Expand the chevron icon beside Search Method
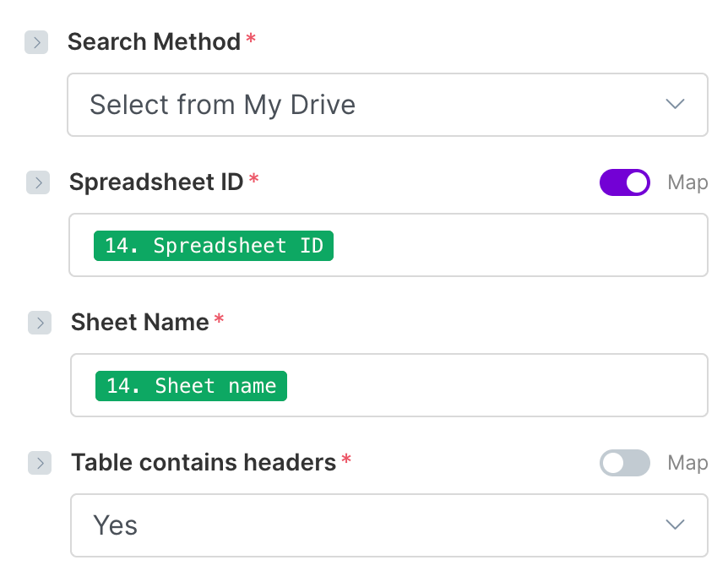This screenshot has width=728, height=571. [x=36, y=42]
